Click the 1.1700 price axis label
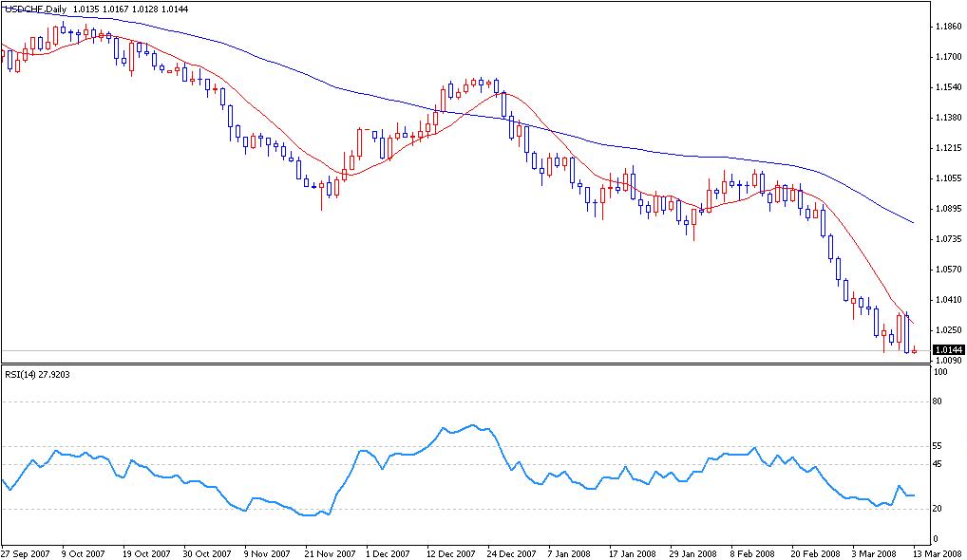 (949, 57)
